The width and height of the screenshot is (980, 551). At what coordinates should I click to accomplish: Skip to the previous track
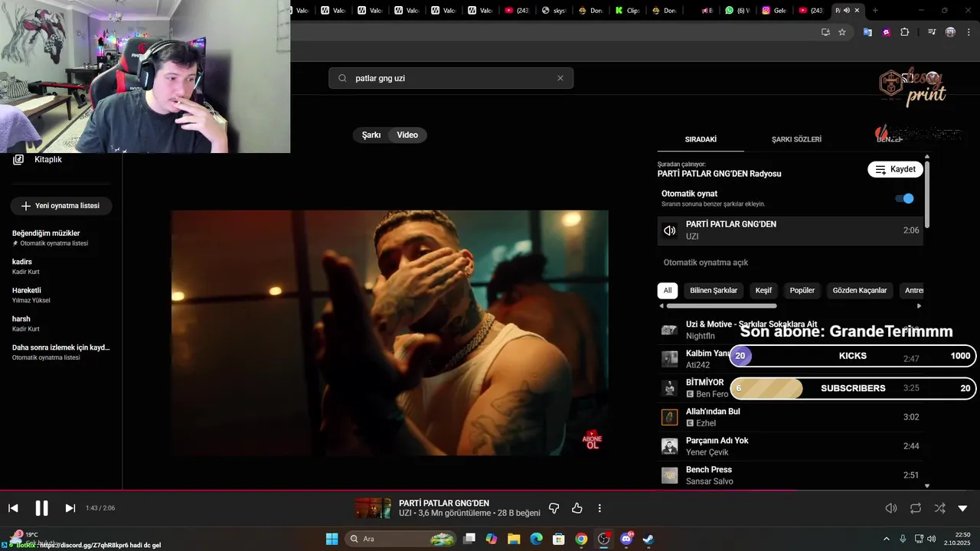[13, 508]
